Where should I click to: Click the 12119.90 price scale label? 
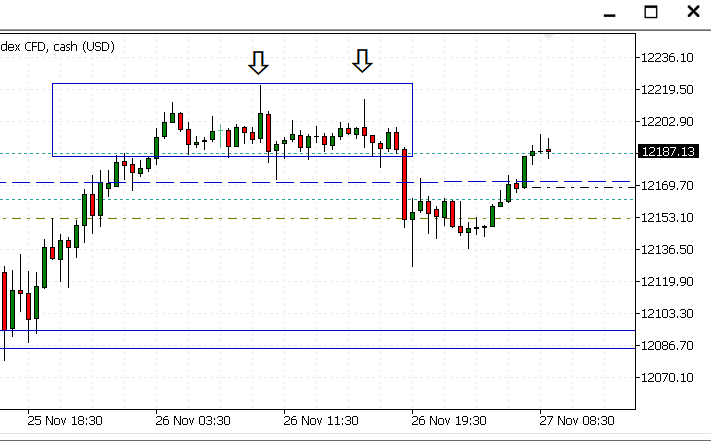(x=667, y=281)
